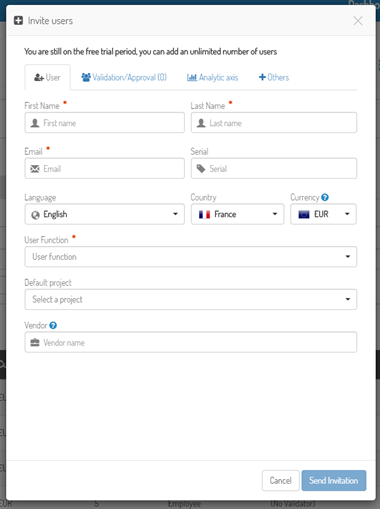This screenshot has height=509, width=380.
Task: Click the France flag icon
Action: pos(204,214)
